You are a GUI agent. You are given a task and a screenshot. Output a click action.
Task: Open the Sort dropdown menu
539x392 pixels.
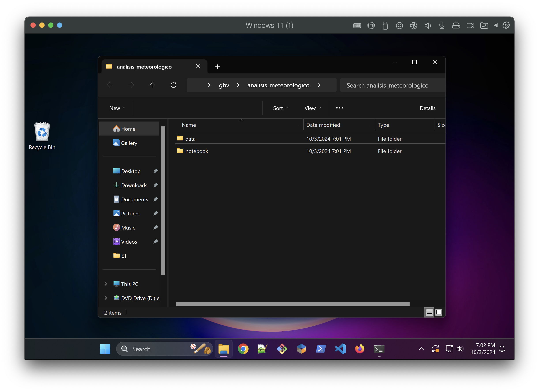click(x=281, y=108)
